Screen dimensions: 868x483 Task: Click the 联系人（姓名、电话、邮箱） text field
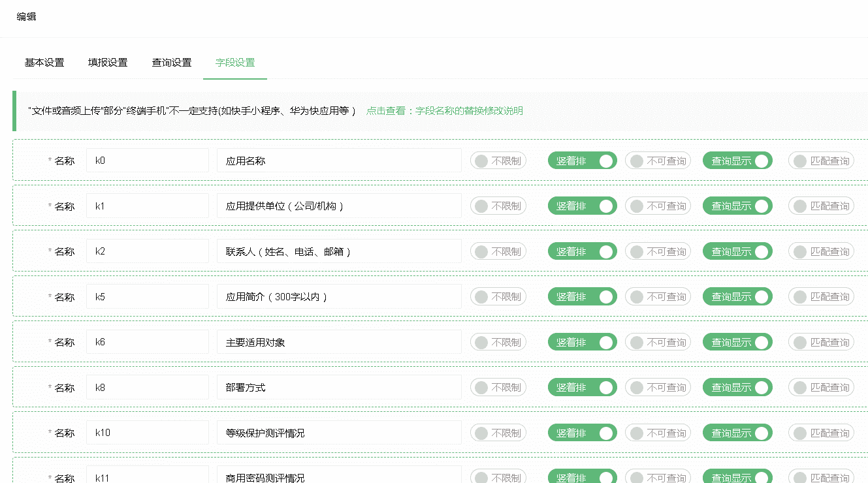[338, 251]
